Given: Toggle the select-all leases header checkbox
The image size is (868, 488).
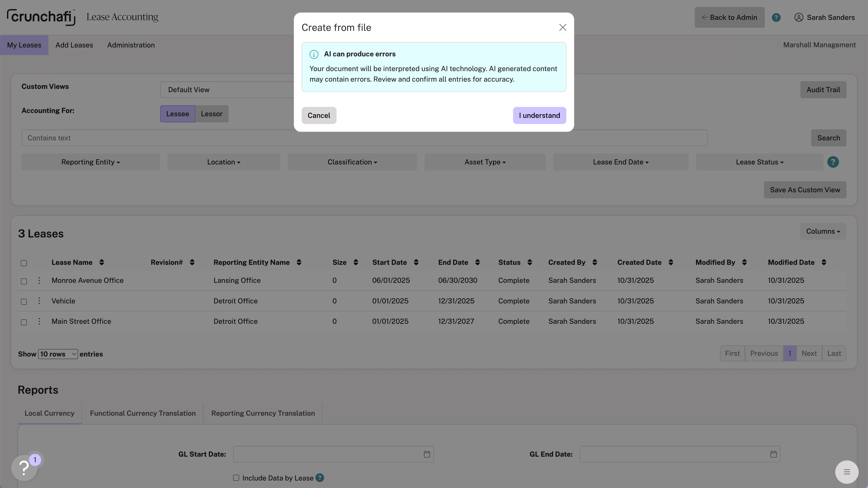Looking at the screenshot, I should coord(24,263).
